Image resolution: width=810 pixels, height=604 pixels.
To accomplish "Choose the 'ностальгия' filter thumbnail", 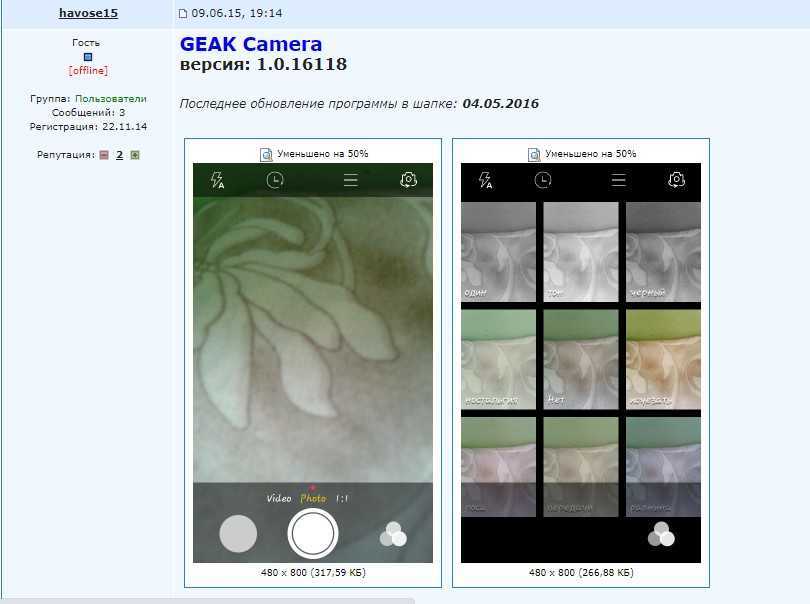I will point(498,356).
